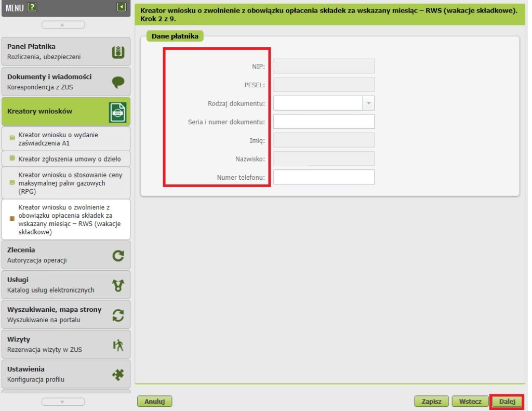
Task: Expand the Rodzaj dokumentu dropdown
Action: pyautogui.click(x=368, y=103)
